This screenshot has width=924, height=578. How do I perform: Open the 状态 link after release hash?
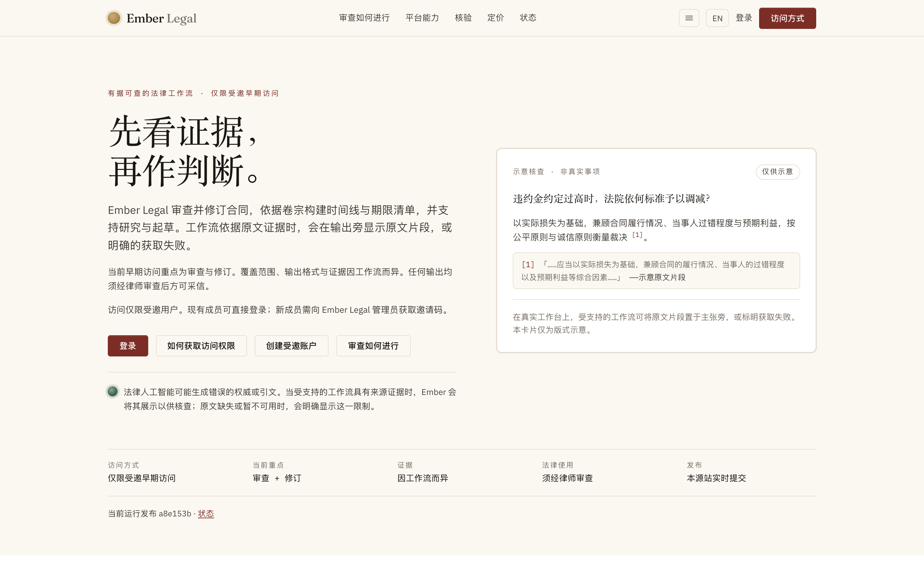[x=206, y=513]
